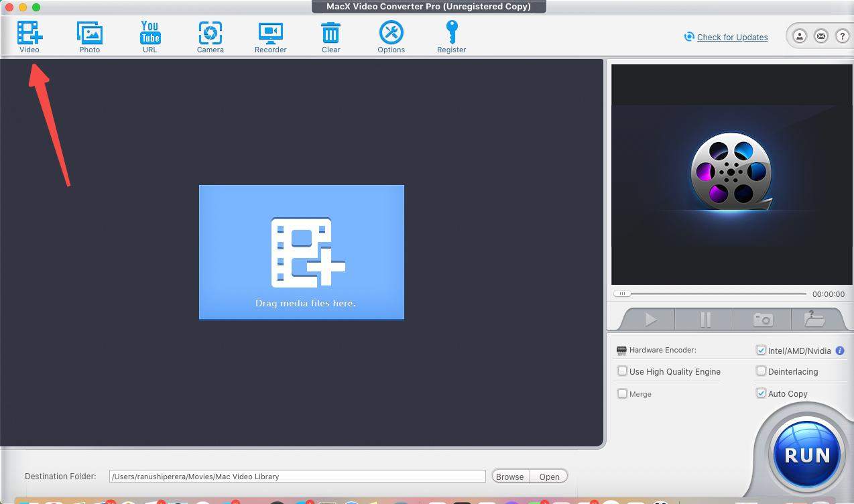Click the Check for Updates link
854x504 pixels.
(732, 37)
